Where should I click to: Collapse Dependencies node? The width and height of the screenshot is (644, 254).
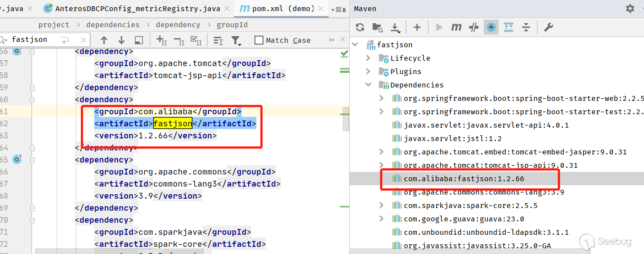coord(368,85)
